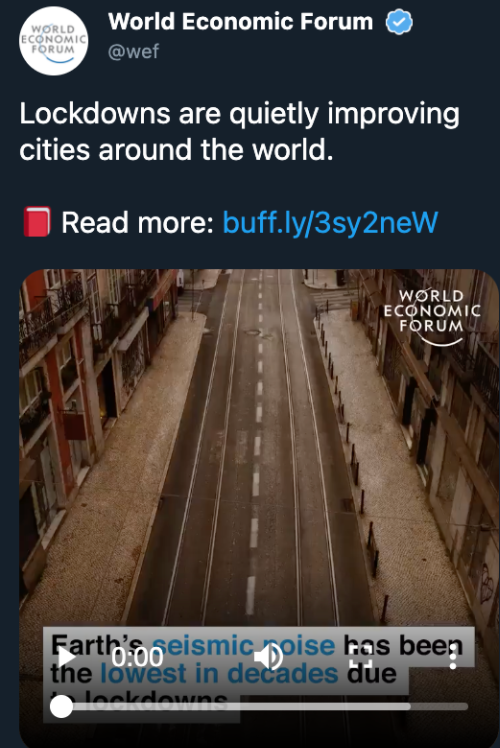500x748 pixels.
Task: Enter fullscreen mode for the video
Action: [x=361, y=657]
